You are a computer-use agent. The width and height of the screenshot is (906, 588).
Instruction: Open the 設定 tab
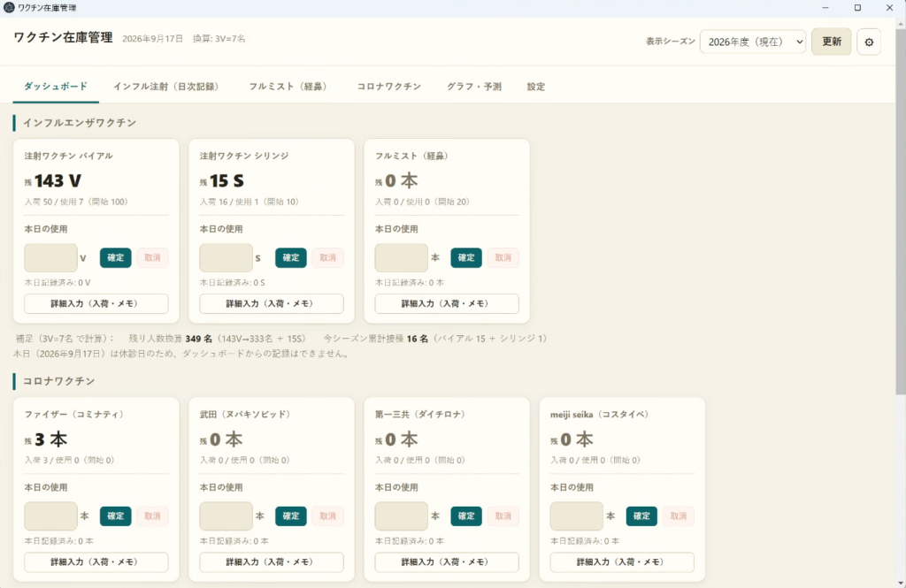(535, 87)
